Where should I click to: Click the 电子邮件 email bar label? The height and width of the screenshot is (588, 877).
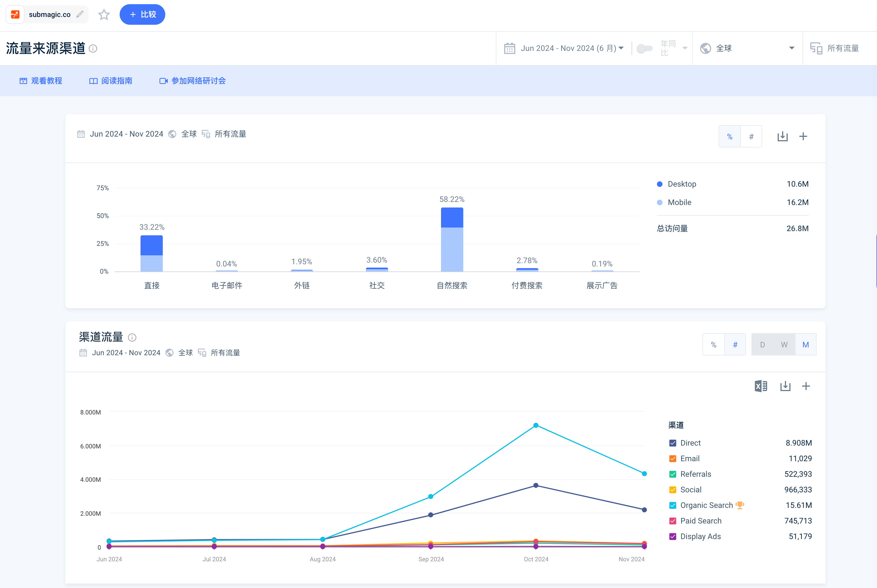[x=226, y=286]
